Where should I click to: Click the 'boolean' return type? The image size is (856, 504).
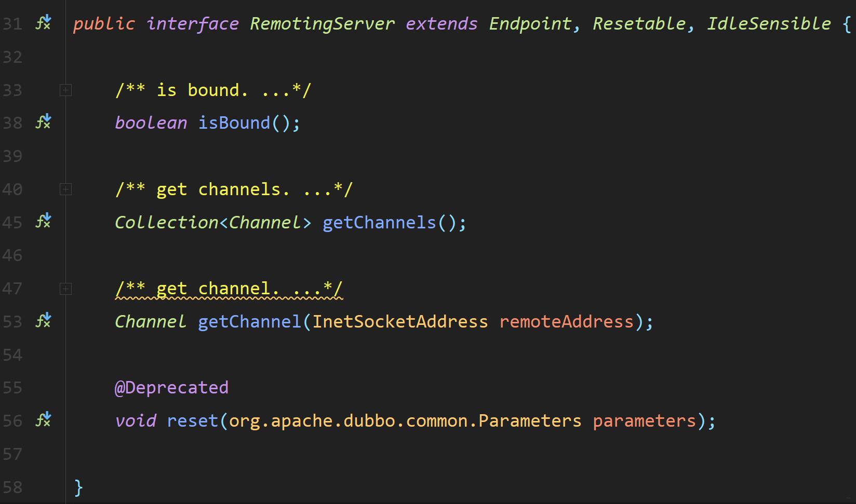tap(151, 123)
